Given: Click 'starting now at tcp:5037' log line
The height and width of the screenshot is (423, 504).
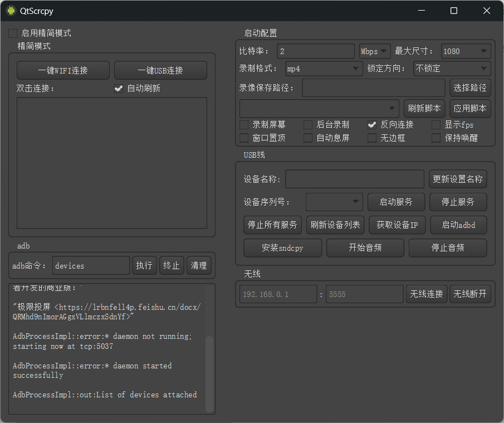Looking at the screenshot, I should point(63,347).
